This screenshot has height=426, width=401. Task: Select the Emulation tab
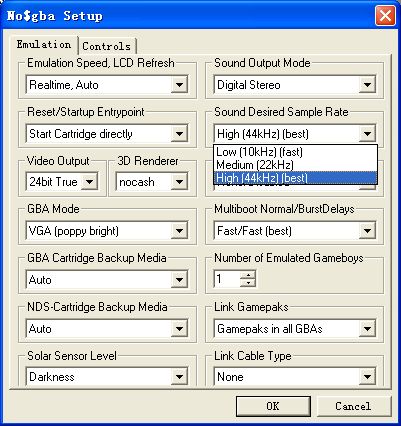coord(44,45)
